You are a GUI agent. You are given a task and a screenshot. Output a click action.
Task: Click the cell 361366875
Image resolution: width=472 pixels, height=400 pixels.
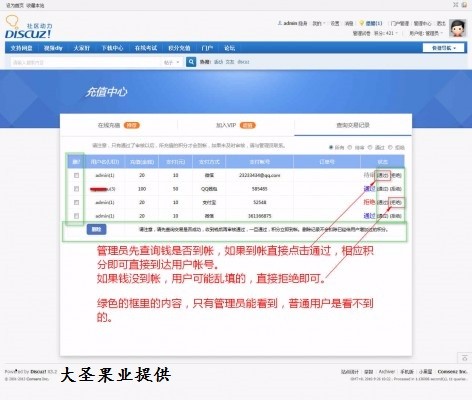[260, 216]
